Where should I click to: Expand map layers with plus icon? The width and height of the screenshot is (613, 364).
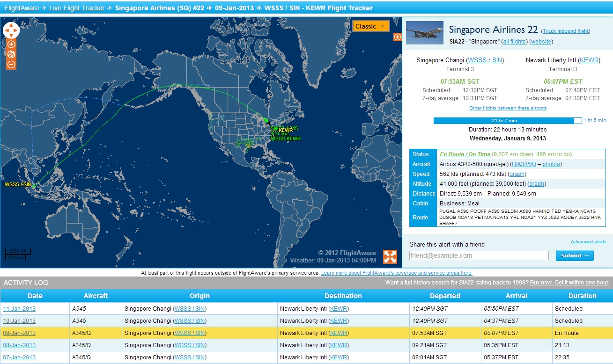397,37
